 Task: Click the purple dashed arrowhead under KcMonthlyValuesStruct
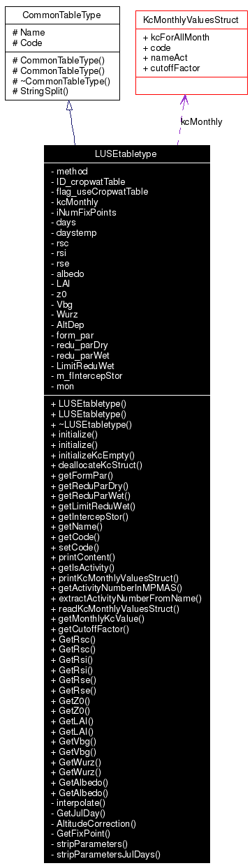(x=185, y=101)
